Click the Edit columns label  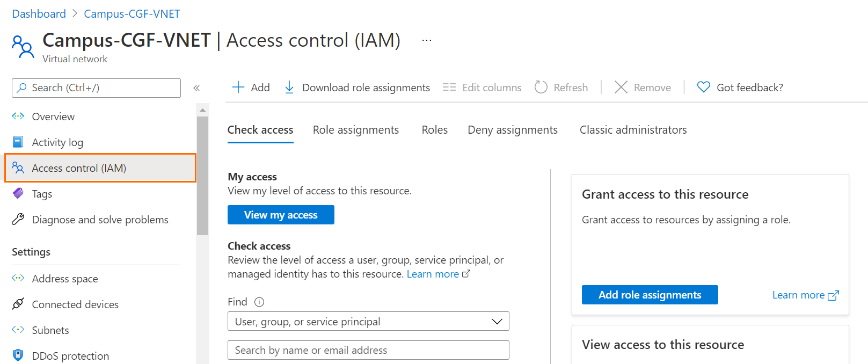click(492, 88)
